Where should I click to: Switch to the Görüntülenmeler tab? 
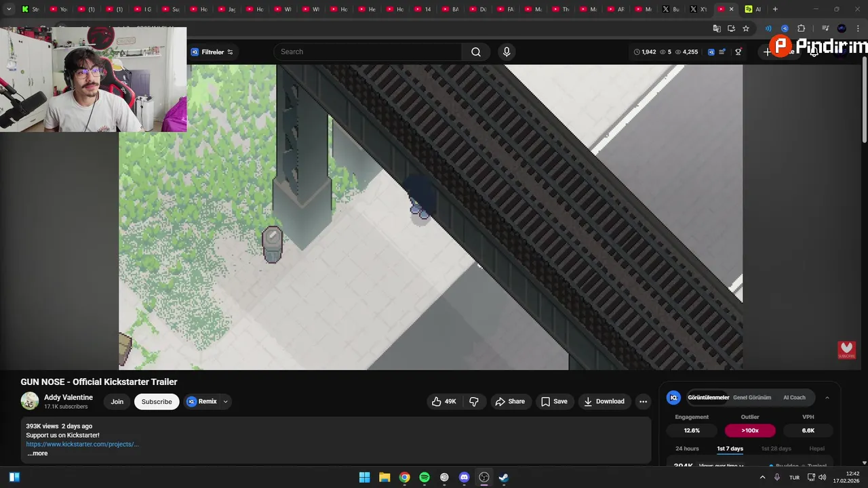click(709, 397)
